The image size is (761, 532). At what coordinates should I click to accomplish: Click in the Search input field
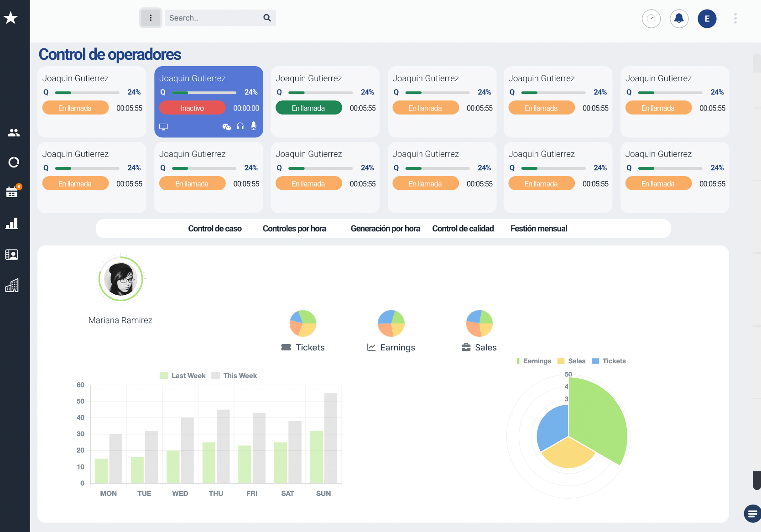(212, 18)
